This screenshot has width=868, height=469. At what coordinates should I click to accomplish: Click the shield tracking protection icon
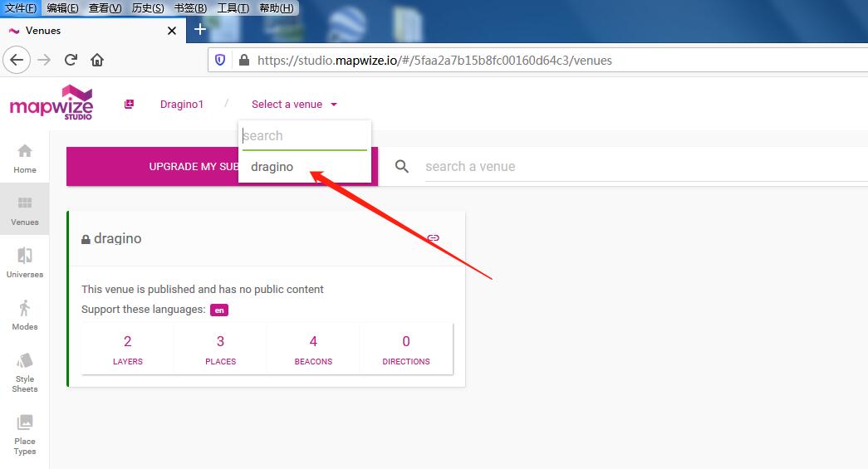click(x=220, y=60)
